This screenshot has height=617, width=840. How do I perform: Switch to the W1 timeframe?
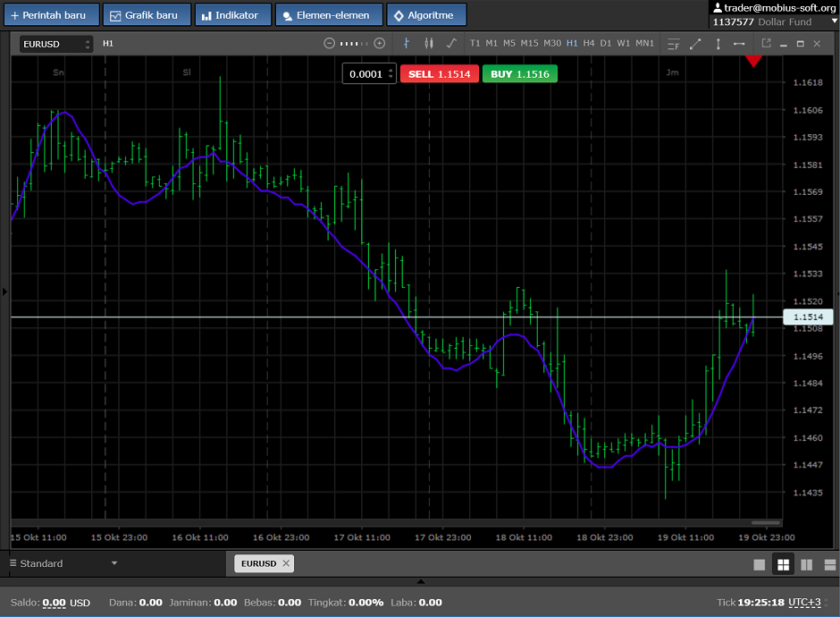623,44
